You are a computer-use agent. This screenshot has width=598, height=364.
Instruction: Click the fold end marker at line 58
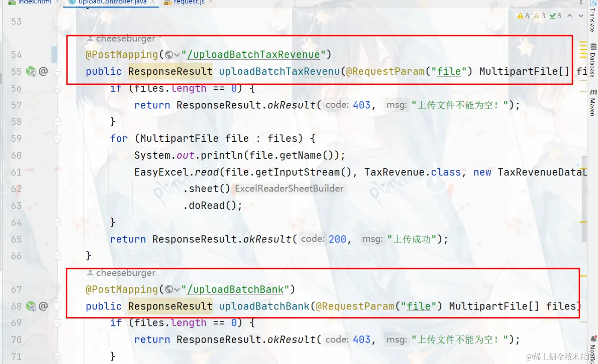[58, 122]
